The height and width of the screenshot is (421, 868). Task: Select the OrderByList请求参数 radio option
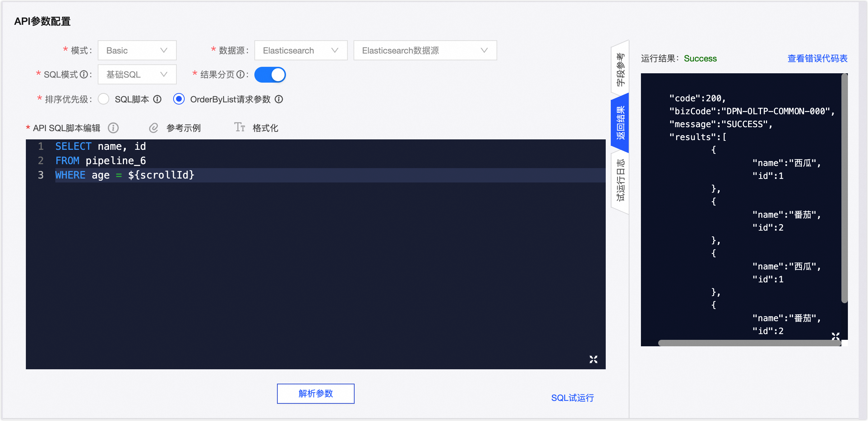(x=179, y=99)
